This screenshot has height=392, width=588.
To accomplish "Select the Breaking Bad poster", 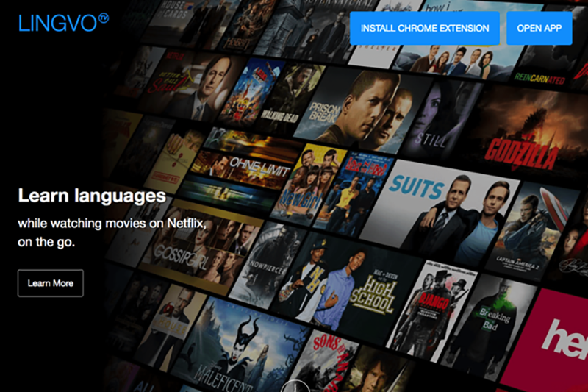I will coord(500,318).
